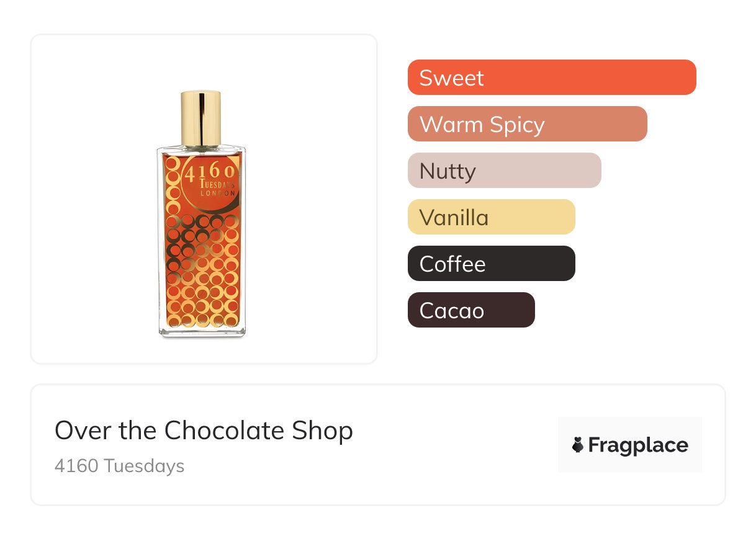Viewport: 756px width, 536px height.
Task: Click the clear glass base of the bottle
Action: (x=202, y=332)
